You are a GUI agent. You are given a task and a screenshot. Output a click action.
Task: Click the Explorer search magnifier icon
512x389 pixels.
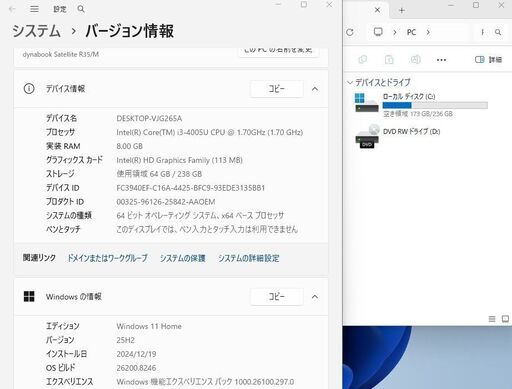[498, 32]
